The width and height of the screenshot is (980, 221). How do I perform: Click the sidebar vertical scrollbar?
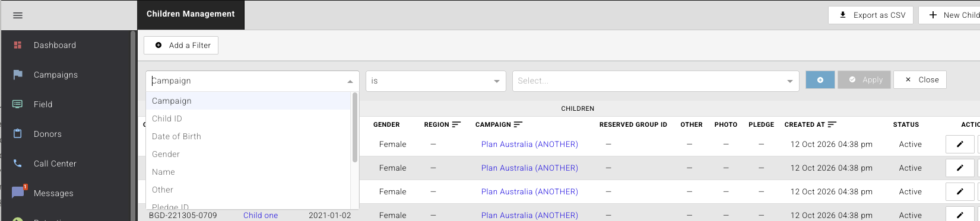tap(133, 125)
